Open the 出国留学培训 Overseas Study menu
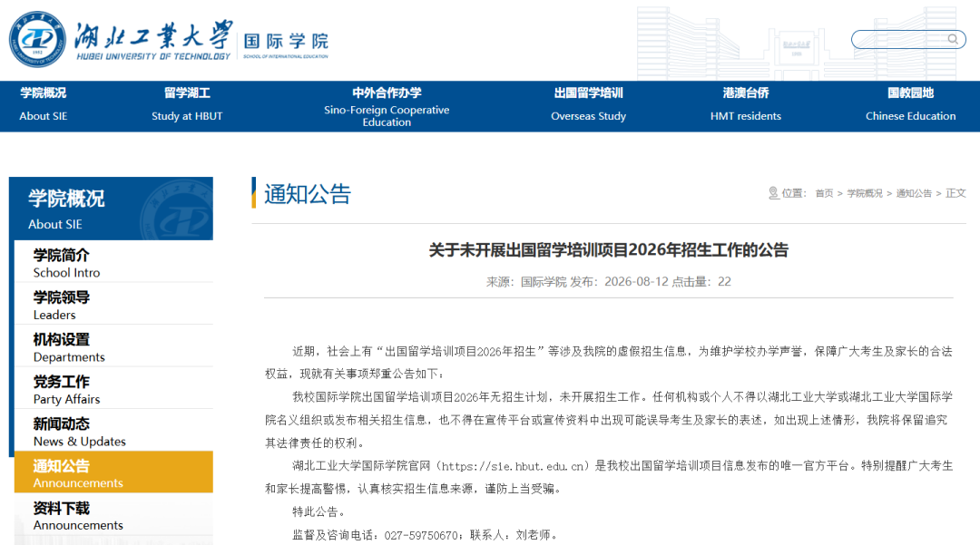The width and height of the screenshot is (980, 545). coord(588,104)
